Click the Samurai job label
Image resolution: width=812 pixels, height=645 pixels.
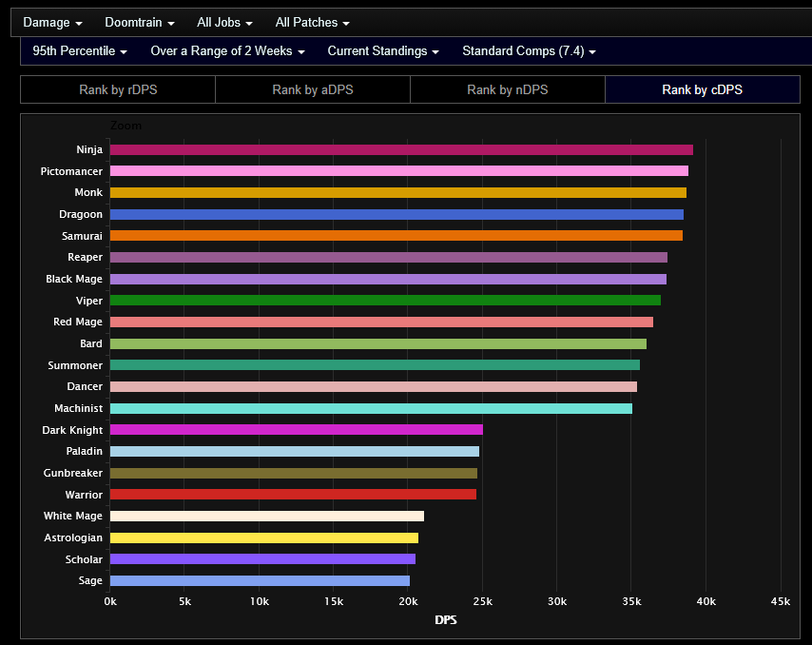coord(82,236)
